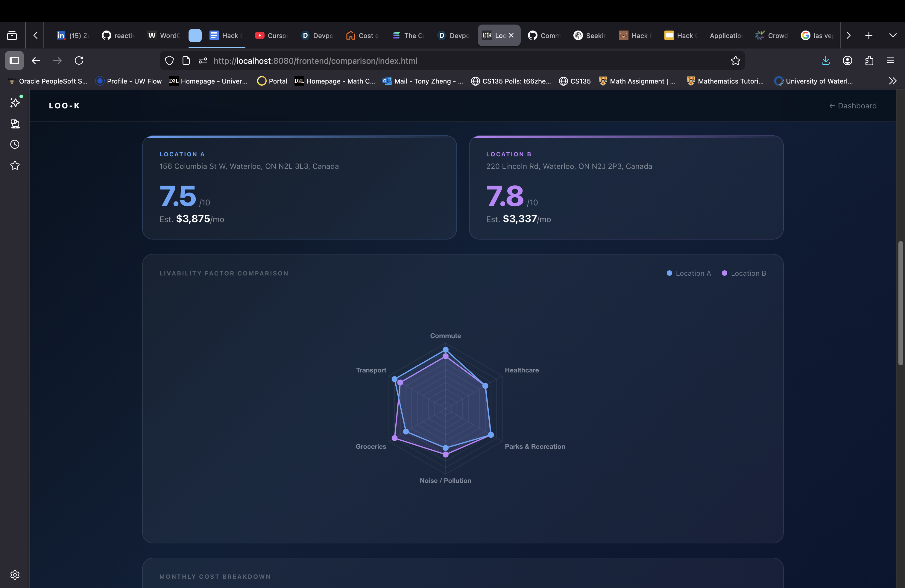The image size is (905, 588).
Task: Open the AI sparkle sidebar panel
Action: [15, 103]
